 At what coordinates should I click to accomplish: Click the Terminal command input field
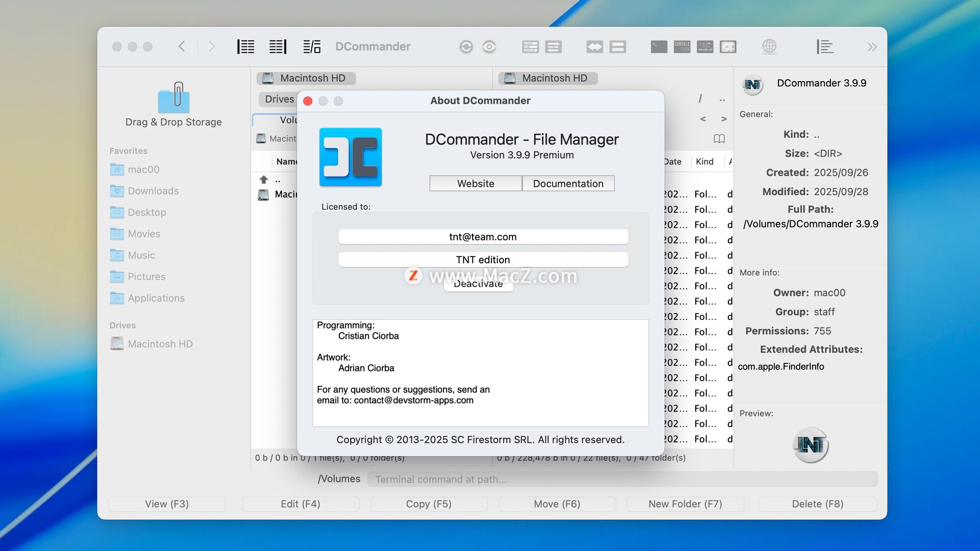[622, 479]
